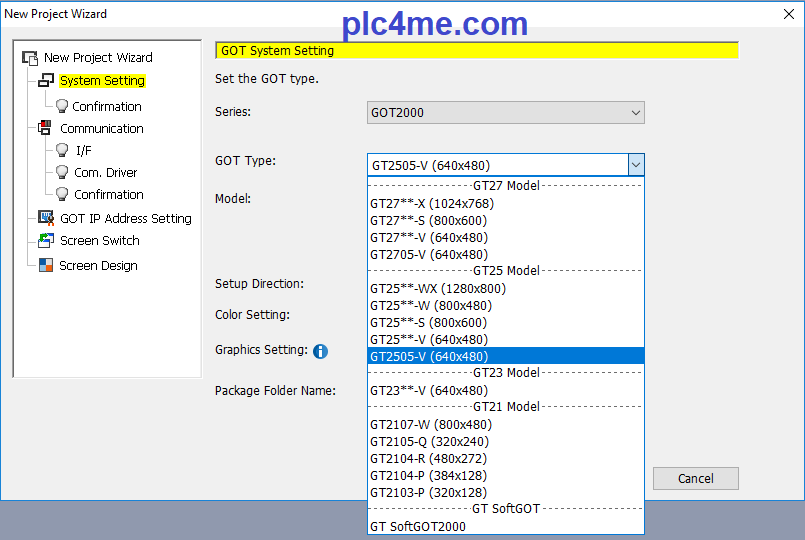The width and height of the screenshot is (805, 540).
Task: Select Confirmation under System Setting
Action: coord(106,107)
